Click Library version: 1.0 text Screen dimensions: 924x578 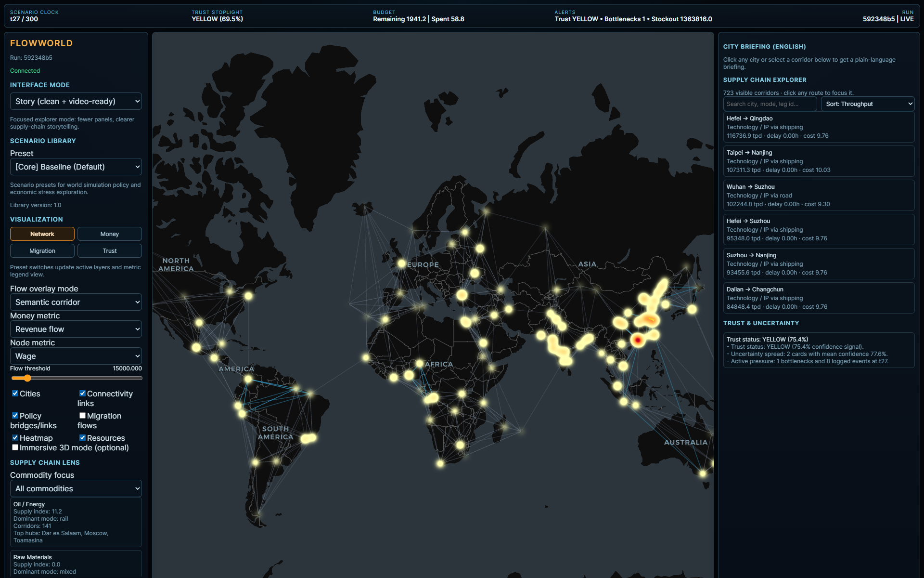coord(36,205)
